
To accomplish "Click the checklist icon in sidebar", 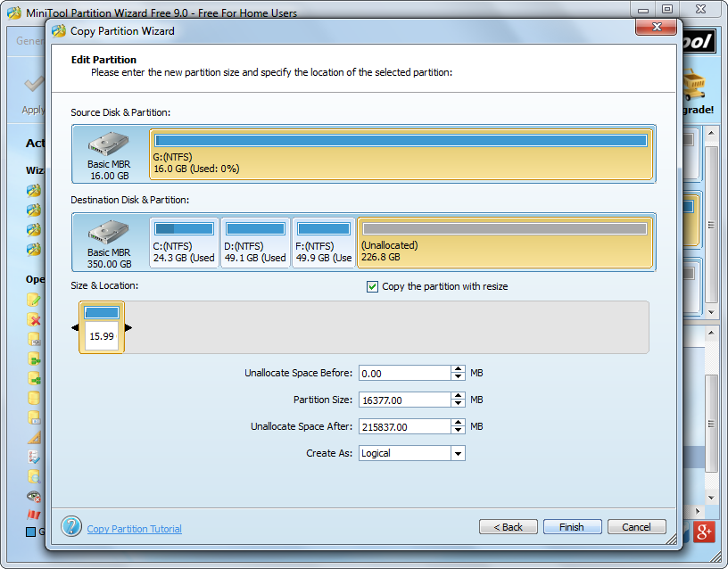I will pos(33,458).
